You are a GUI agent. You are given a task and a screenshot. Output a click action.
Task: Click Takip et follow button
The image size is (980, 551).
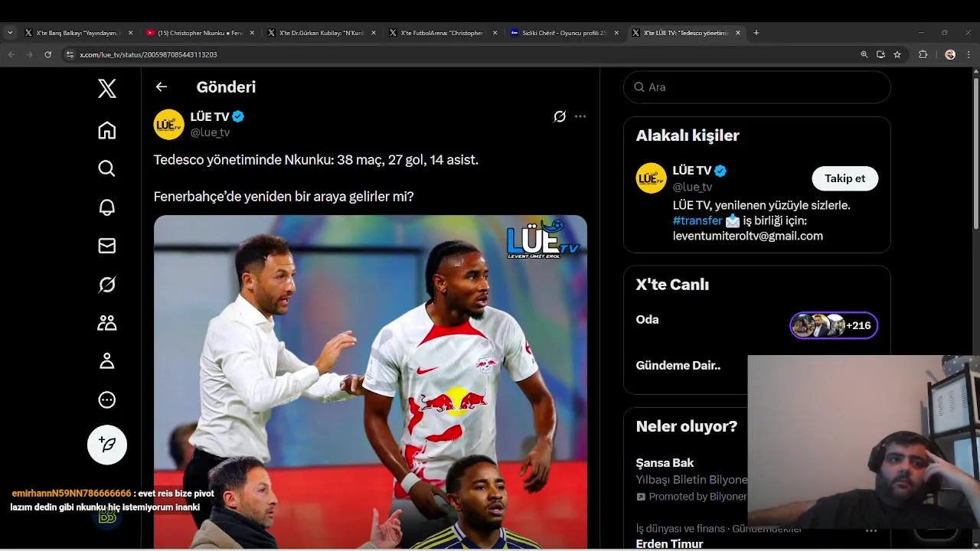coord(845,178)
